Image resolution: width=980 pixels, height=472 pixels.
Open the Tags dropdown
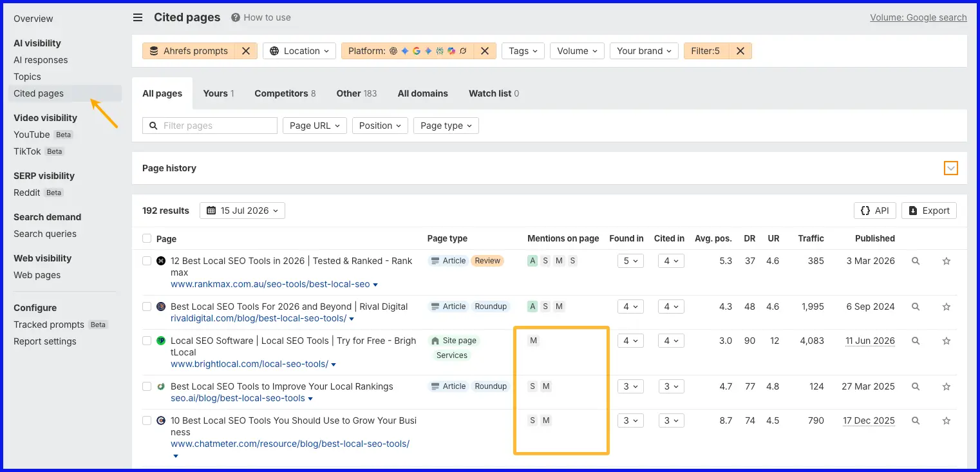[523, 51]
